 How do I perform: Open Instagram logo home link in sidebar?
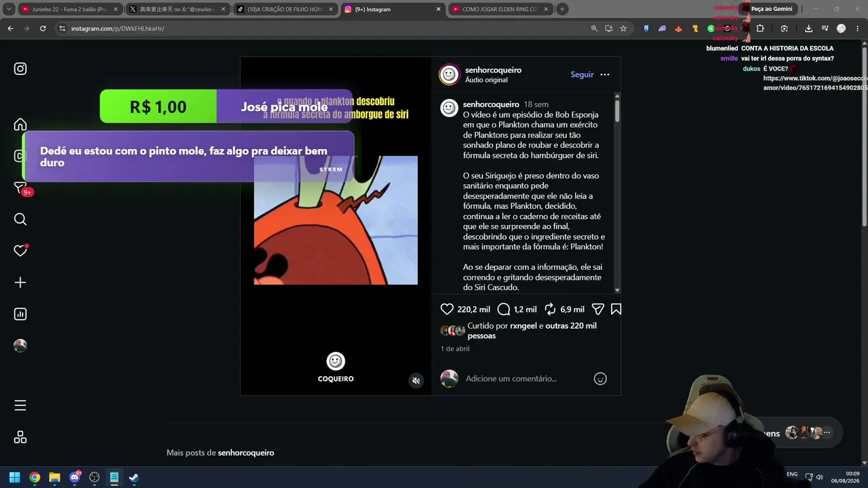[20, 68]
